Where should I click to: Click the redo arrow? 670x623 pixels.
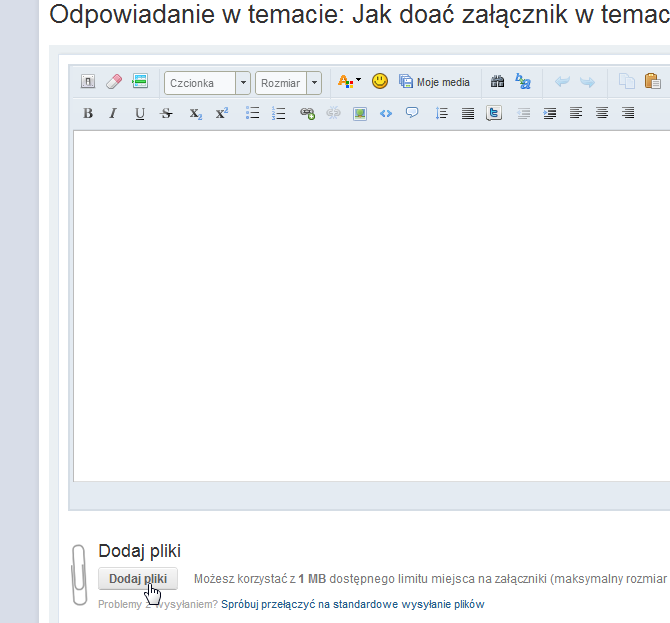pos(588,82)
